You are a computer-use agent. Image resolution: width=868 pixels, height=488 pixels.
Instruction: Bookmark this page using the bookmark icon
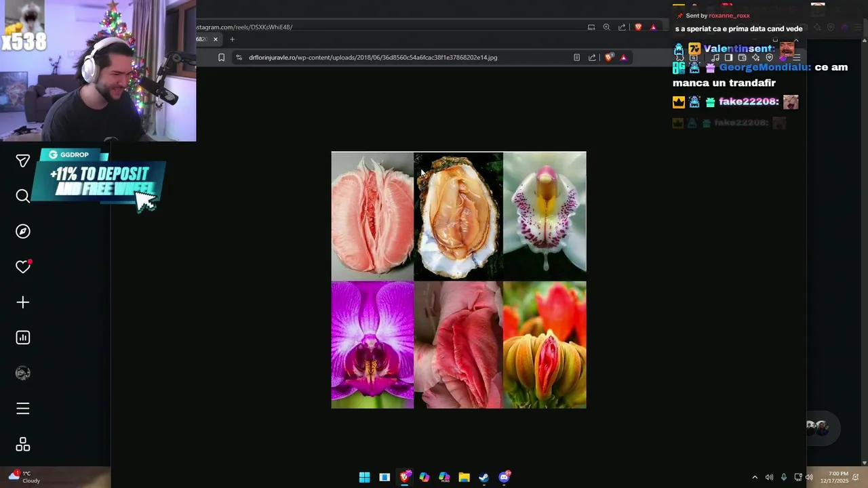click(x=221, y=58)
